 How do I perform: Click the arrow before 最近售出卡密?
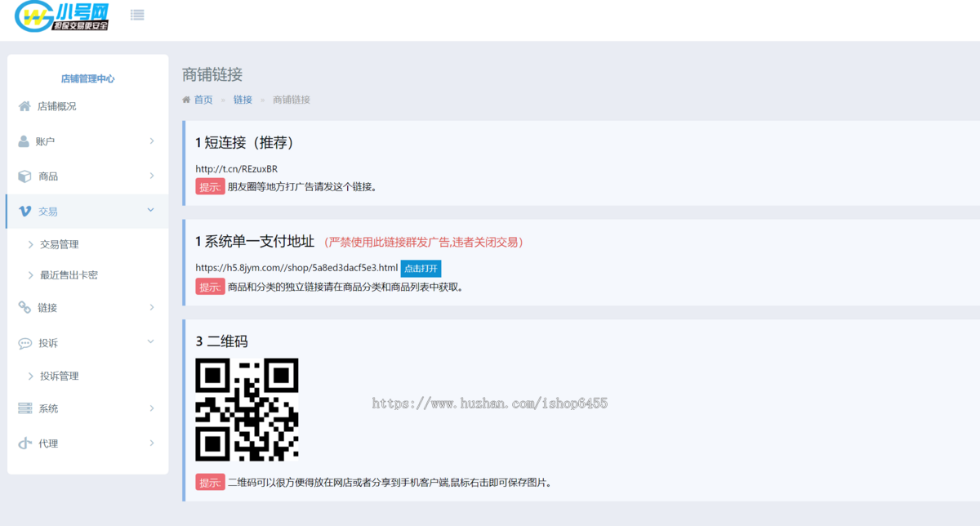pyautogui.click(x=31, y=275)
